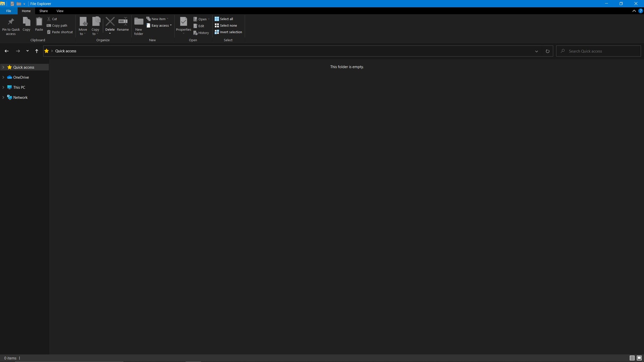This screenshot has height=362, width=644.
Task: Open the File menu
Action: [9, 11]
